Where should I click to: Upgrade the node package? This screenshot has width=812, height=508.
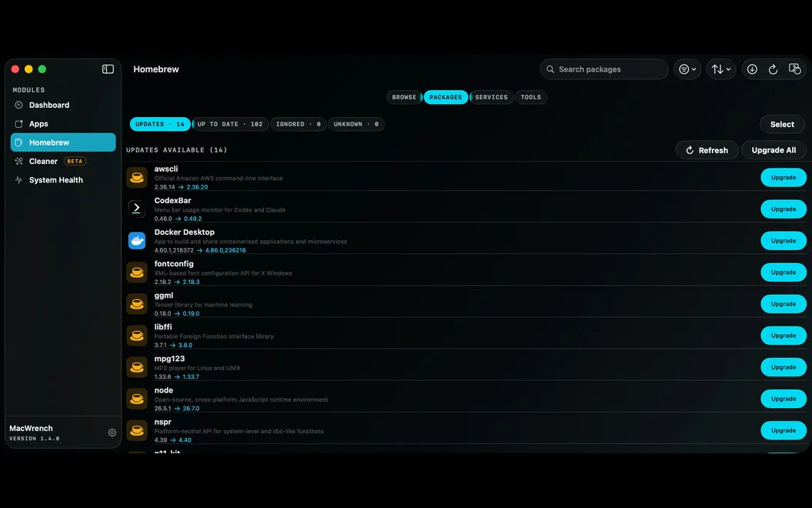(784, 399)
